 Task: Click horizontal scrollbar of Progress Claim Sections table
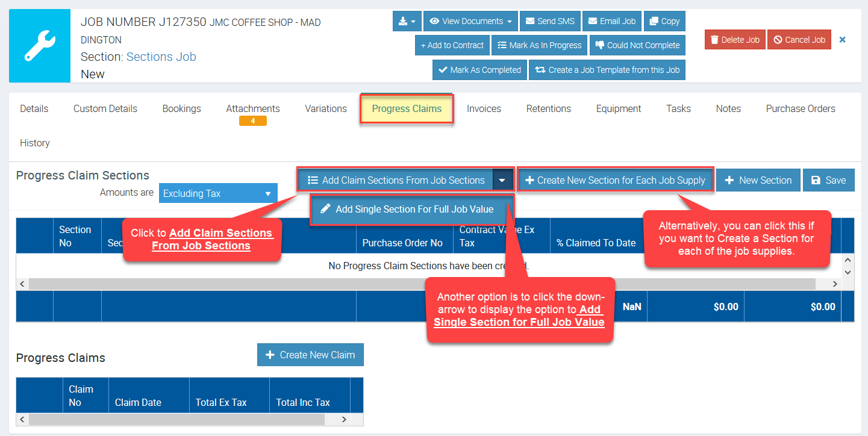(422, 284)
